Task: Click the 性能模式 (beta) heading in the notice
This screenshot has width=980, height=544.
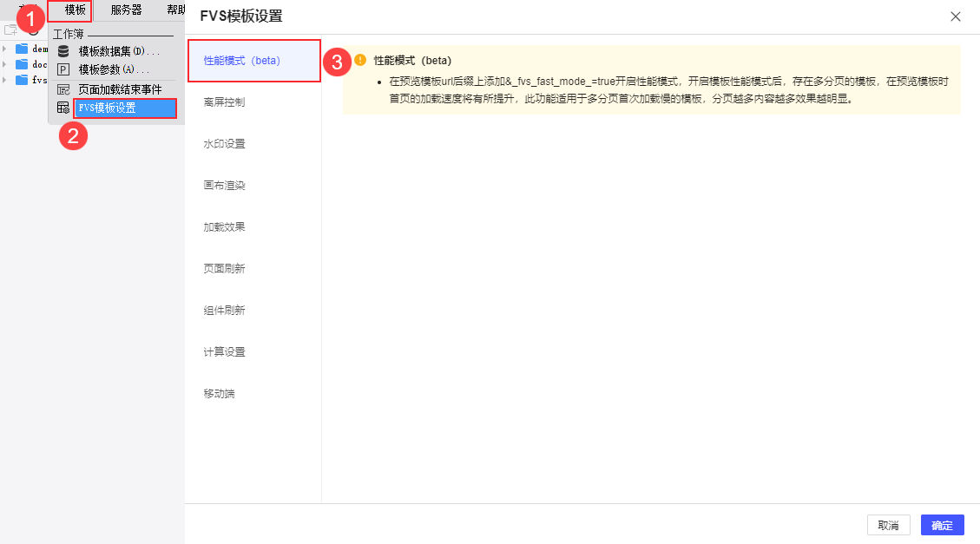Action: pos(412,61)
